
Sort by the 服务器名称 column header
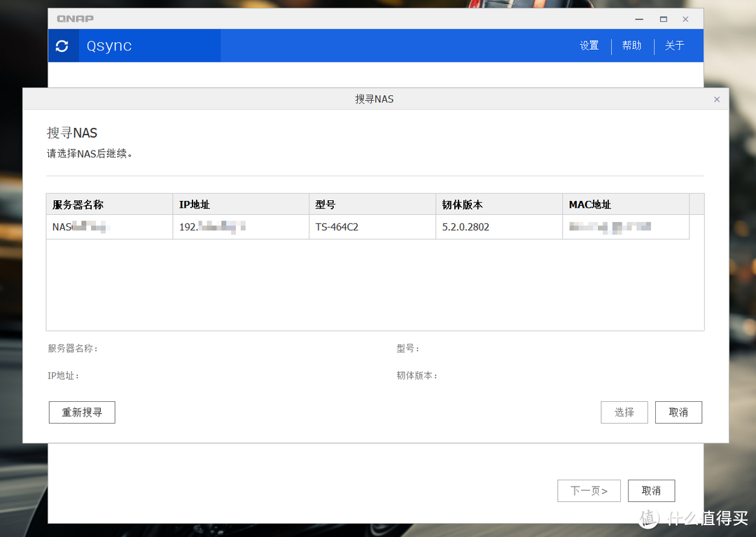(77, 204)
